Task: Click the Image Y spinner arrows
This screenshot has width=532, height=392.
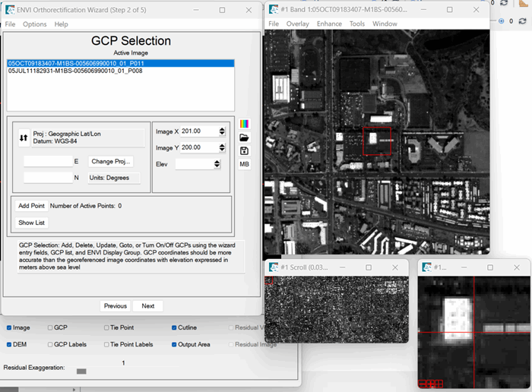Action: [x=221, y=147]
